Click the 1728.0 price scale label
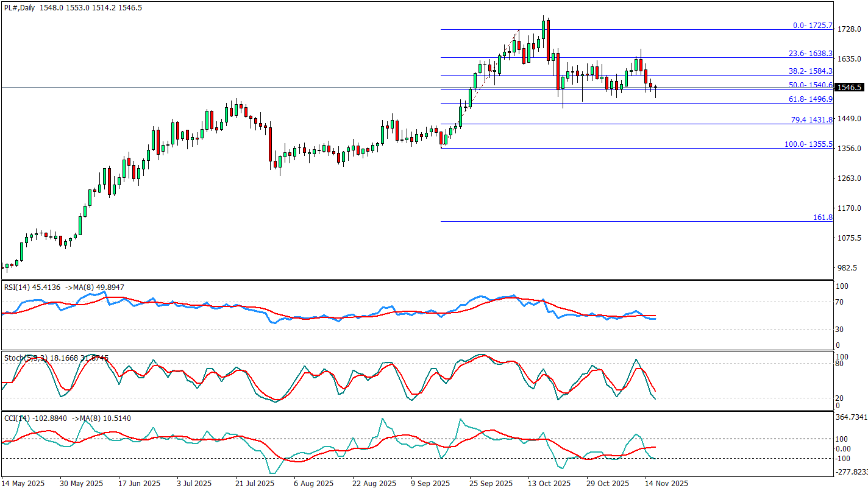Image resolution: width=868 pixels, height=491 pixels. pos(849,29)
